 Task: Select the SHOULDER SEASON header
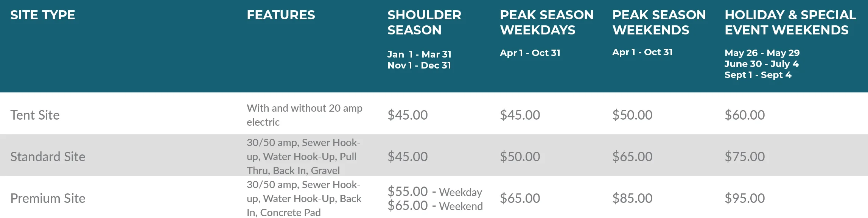424,23
